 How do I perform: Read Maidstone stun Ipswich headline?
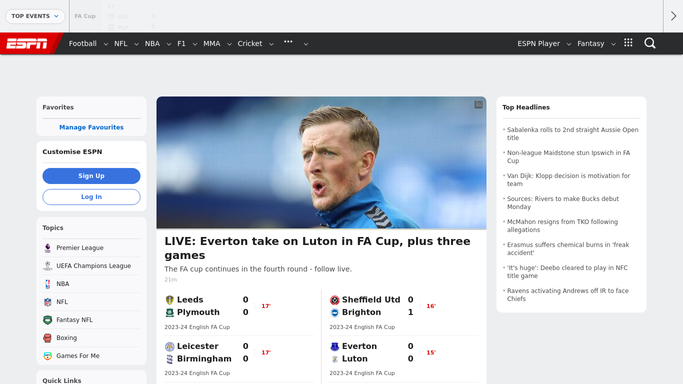(x=568, y=157)
